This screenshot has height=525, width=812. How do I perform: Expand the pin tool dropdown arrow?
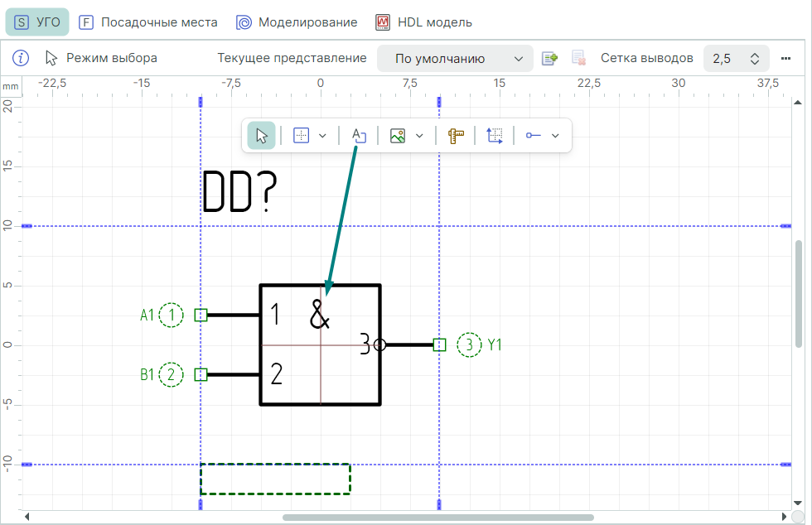point(555,136)
